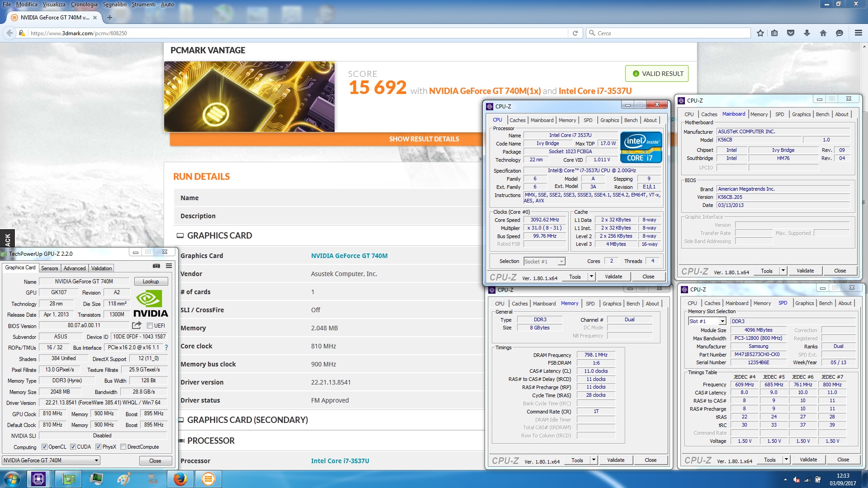Click the Close button in GPU-Z
The height and width of the screenshot is (488, 868).
[155, 461]
